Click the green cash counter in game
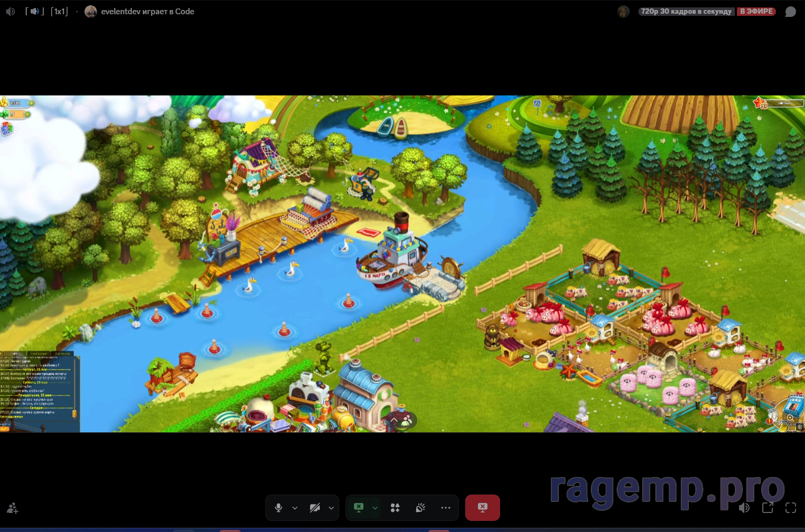 click(13, 114)
